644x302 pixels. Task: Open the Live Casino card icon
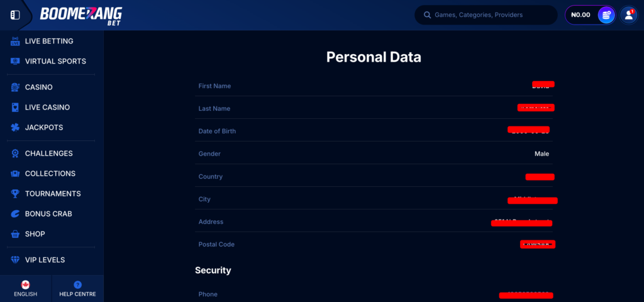[x=15, y=107]
